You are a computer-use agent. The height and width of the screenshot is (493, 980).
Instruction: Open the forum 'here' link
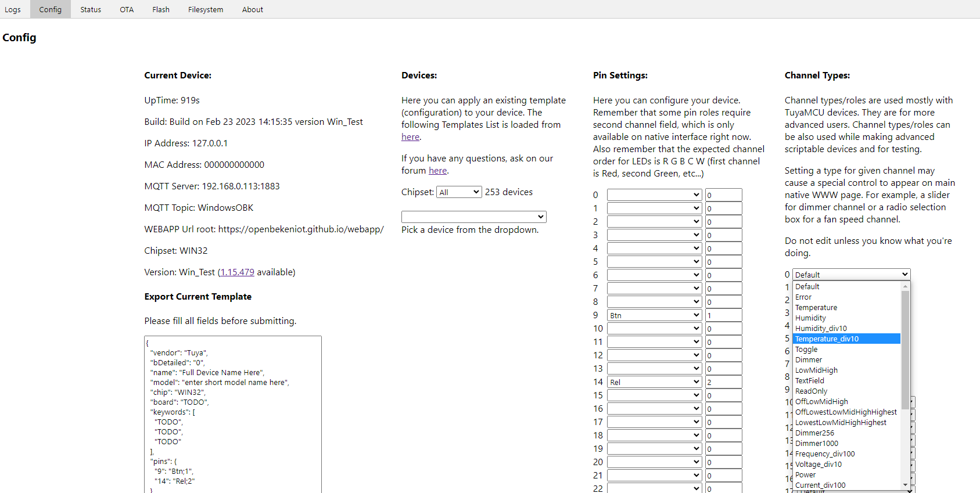click(x=437, y=171)
